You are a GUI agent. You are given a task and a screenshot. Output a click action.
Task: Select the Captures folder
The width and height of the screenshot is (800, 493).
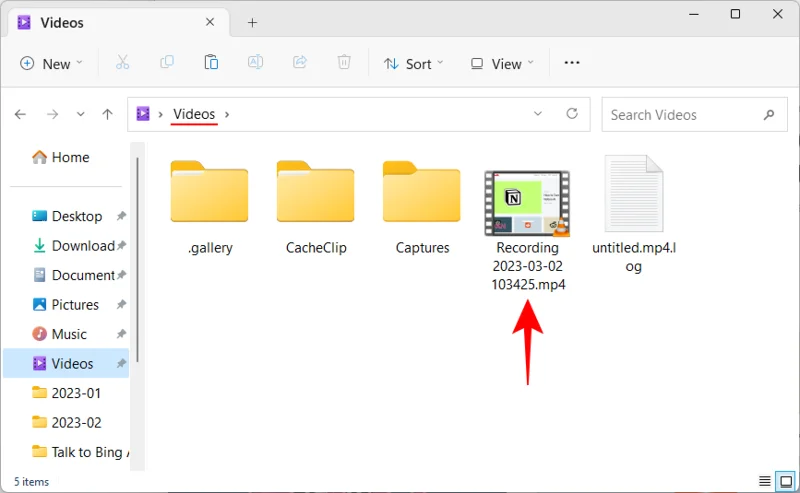click(x=422, y=208)
